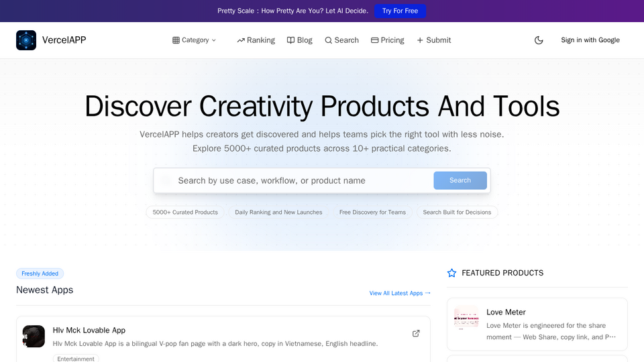Open the Category dropdown menu
Viewport: 644px width, 362px height.
195,40
